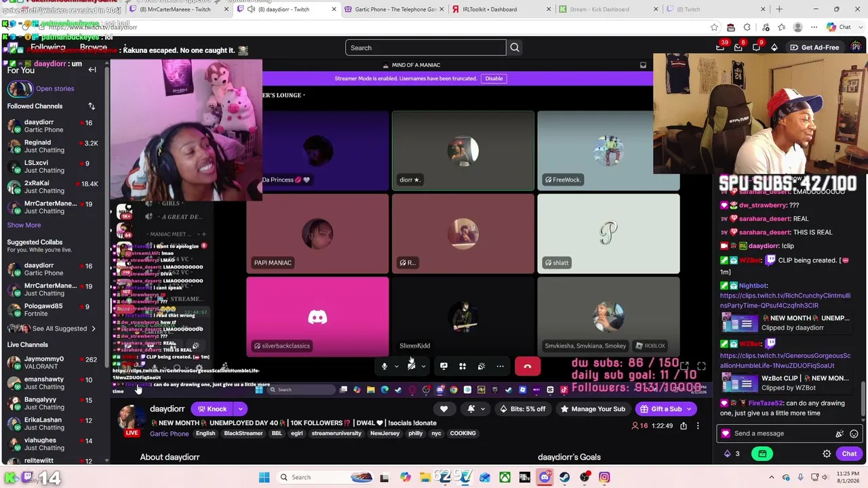
Task: Toggle stream notifications bell
Action: (x=471, y=409)
